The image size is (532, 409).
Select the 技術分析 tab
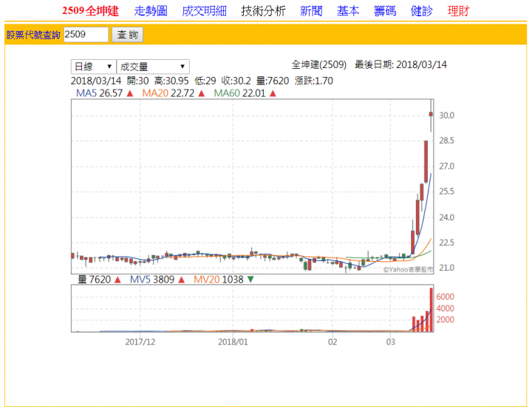click(x=263, y=11)
